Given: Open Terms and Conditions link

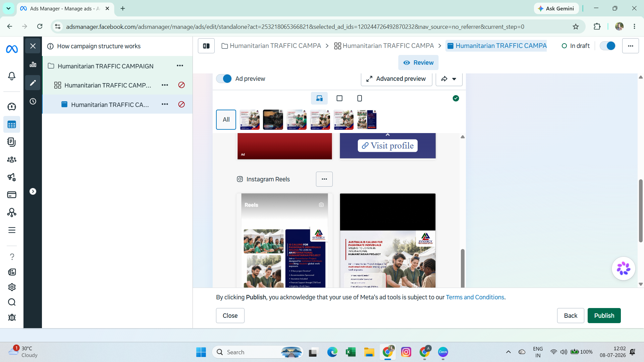Looking at the screenshot, I should [x=475, y=297].
